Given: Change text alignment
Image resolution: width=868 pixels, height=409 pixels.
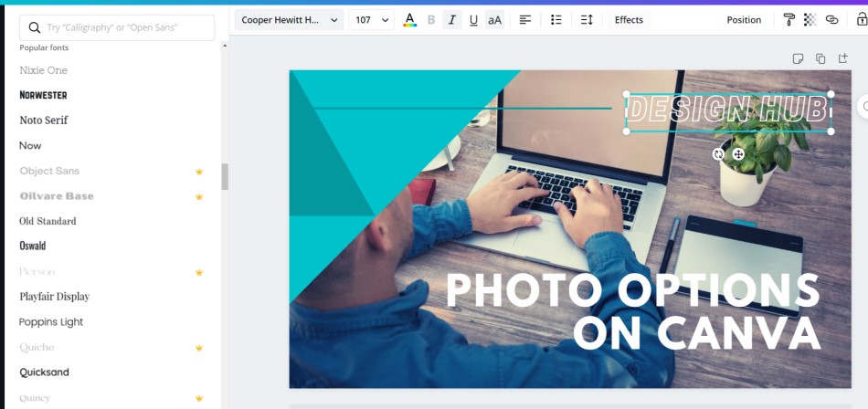Looking at the screenshot, I should [524, 20].
